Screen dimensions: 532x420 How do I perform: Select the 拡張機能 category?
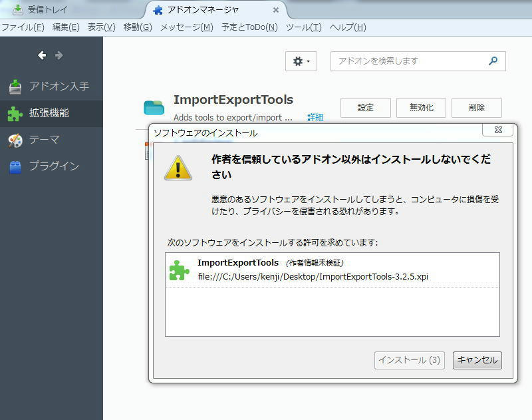pos(51,113)
